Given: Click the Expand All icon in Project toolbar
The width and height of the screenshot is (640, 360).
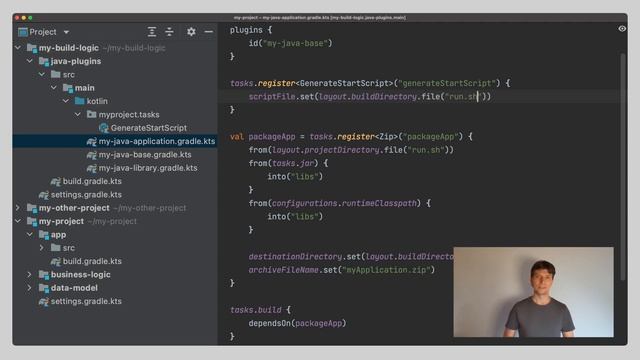Looking at the screenshot, I should [152, 32].
